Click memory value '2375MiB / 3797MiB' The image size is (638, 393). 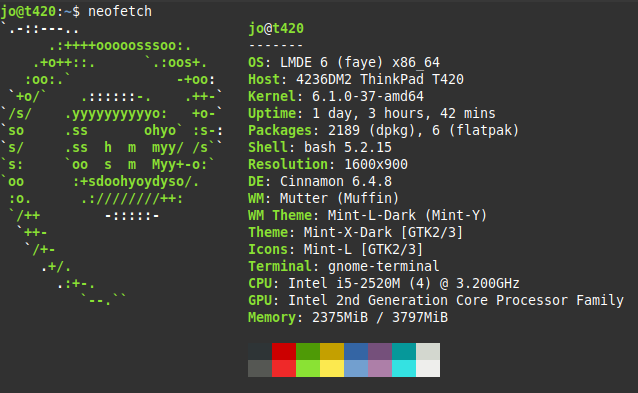(x=380, y=317)
